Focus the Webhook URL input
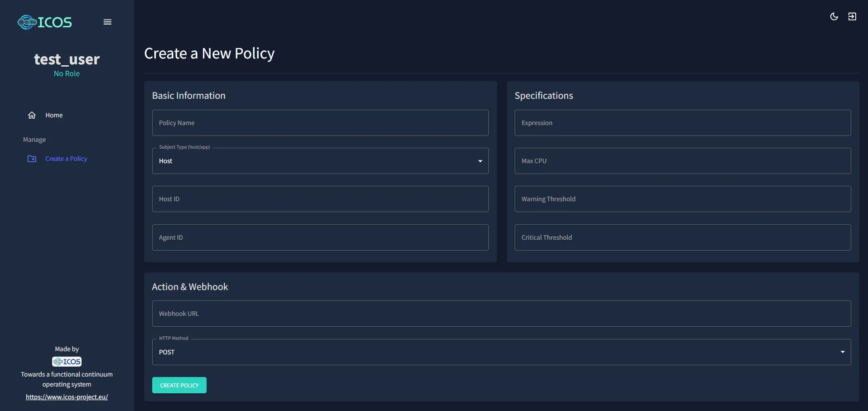Image resolution: width=868 pixels, height=411 pixels. 502,314
